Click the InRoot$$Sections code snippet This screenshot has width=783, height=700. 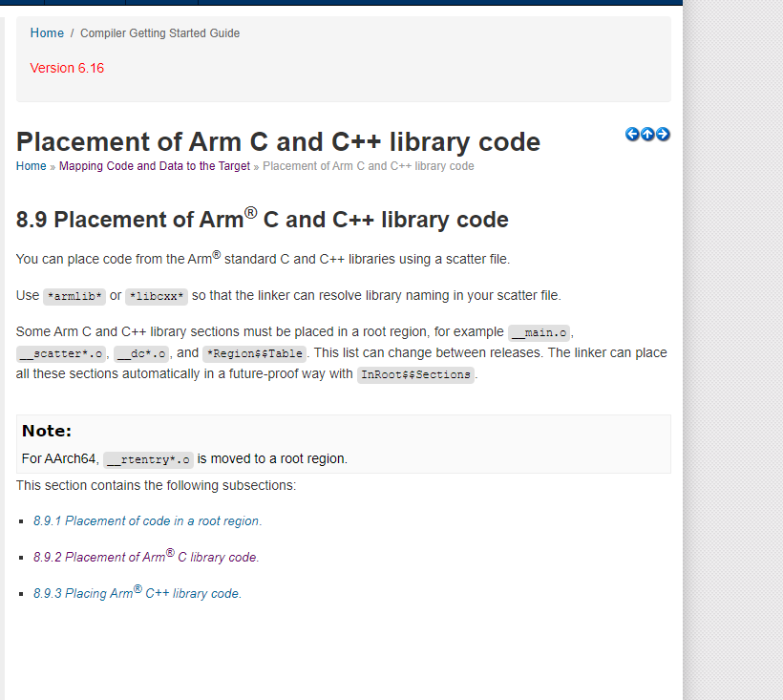tap(415, 374)
